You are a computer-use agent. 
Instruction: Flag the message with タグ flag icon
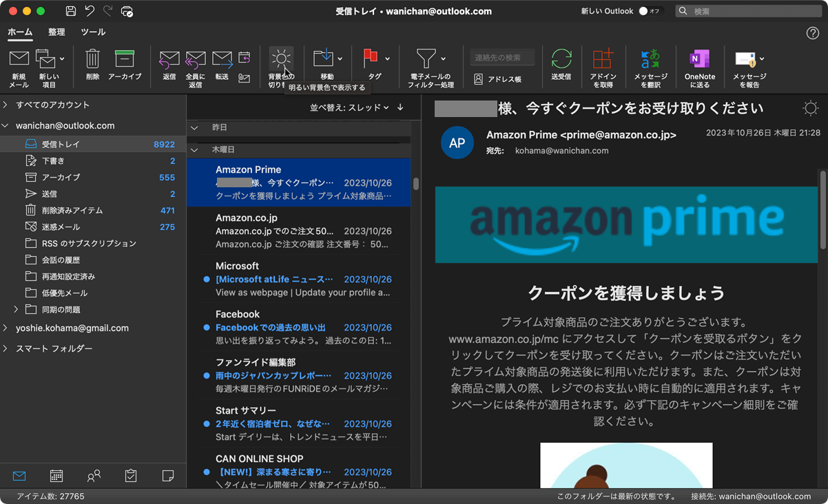[x=371, y=59]
